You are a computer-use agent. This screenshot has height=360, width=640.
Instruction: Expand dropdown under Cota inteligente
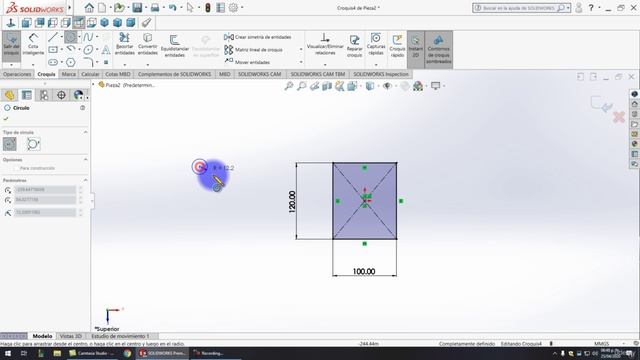33,65
